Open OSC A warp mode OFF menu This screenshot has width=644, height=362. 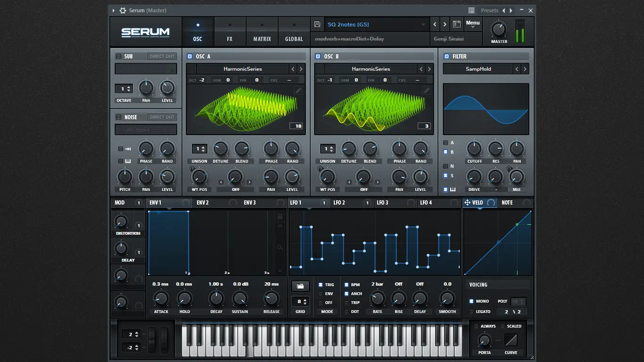(235, 189)
